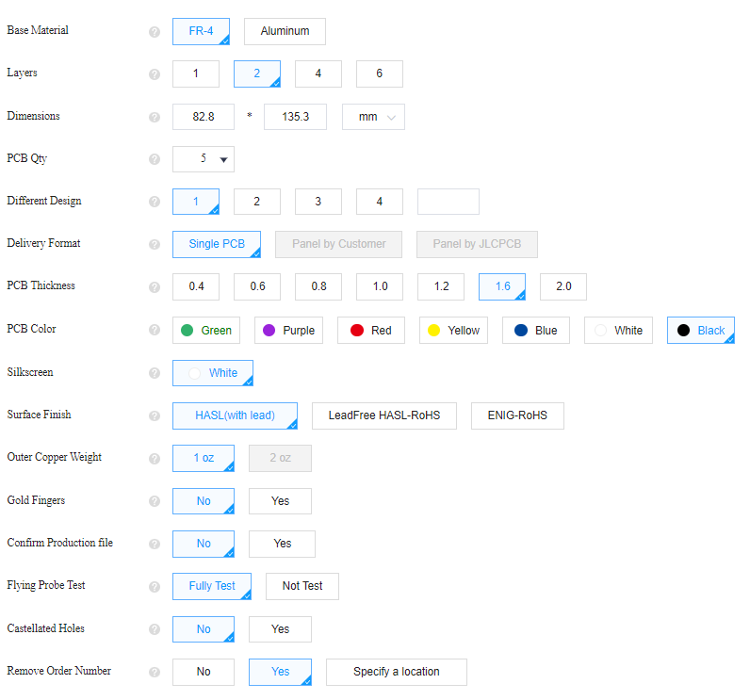
Task: Set Gold Fingers to No
Action: [204, 501]
